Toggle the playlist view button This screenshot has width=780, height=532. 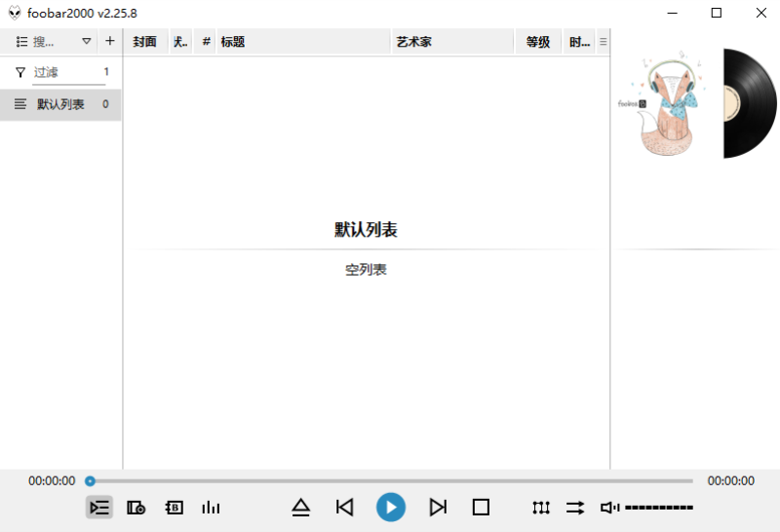pyautogui.click(x=99, y=507)
